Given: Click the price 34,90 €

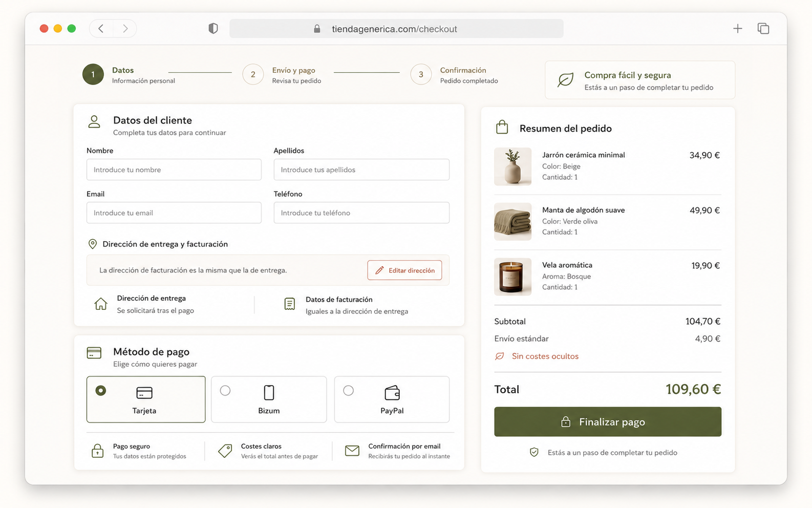Looking at the screenshot, I should 704,155.
